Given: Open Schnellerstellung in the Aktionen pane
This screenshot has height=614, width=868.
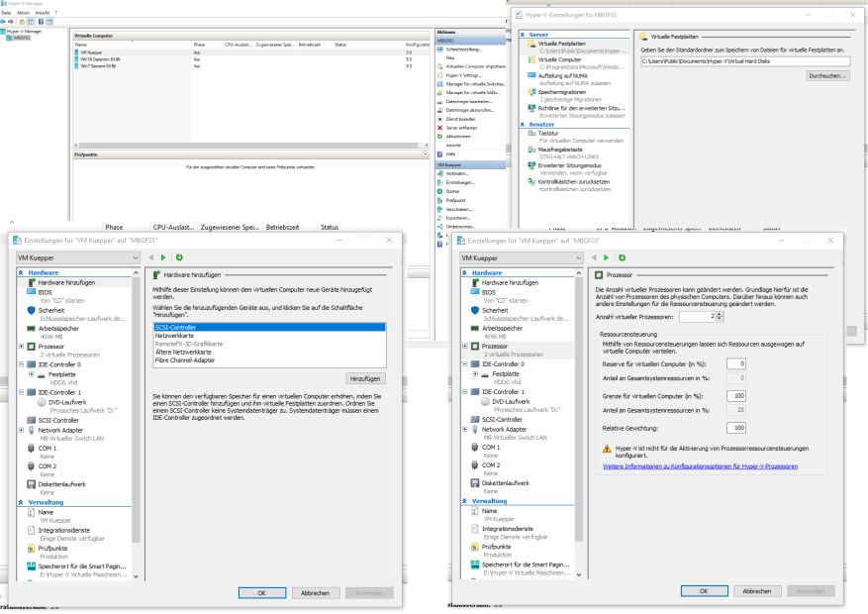Looking at the screenshot, I should tap(463, 50).
